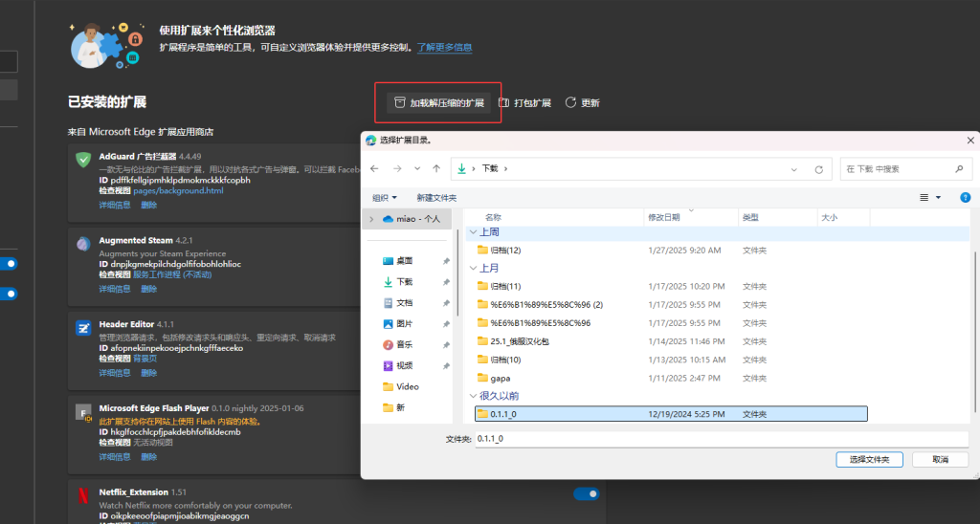
Task: Click the forward arrow in file dialog
Action: click(x=397, y=168)
